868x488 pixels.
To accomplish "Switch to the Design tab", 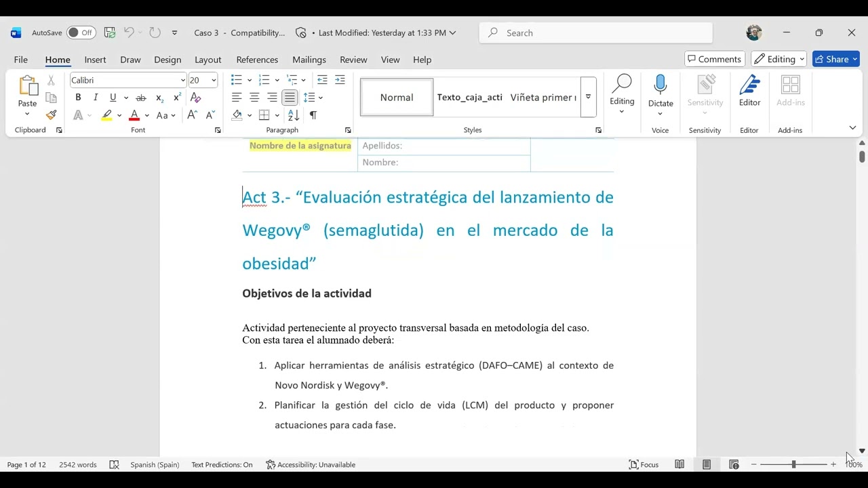I will [167, 60].
